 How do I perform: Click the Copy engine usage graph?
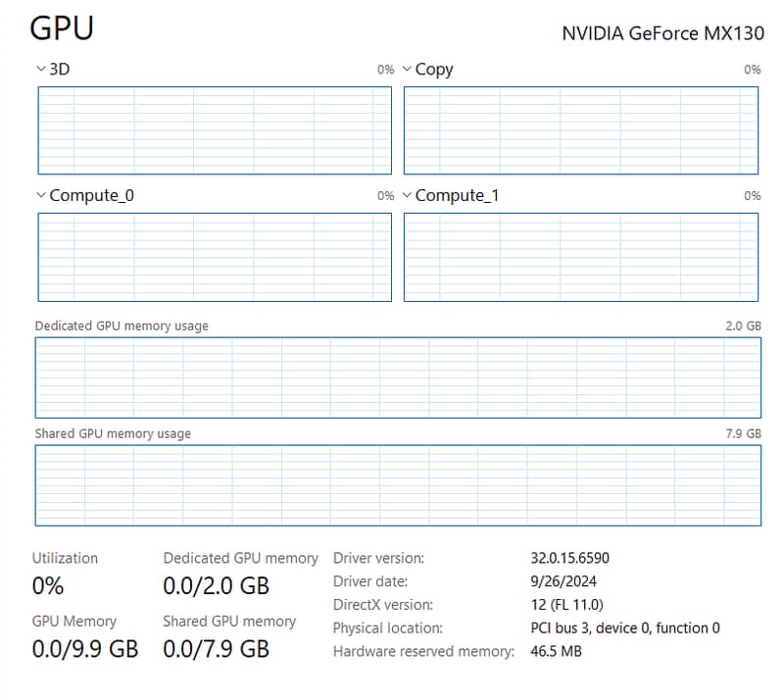(x=581, y=130)
